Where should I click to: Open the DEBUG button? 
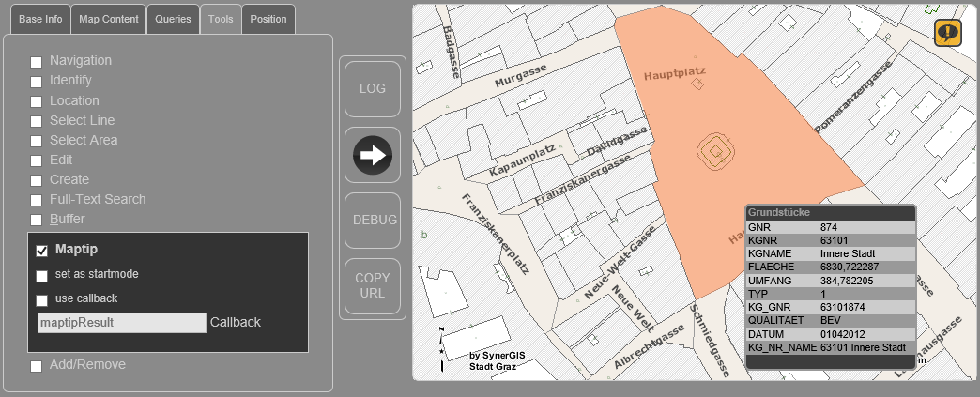375,220
